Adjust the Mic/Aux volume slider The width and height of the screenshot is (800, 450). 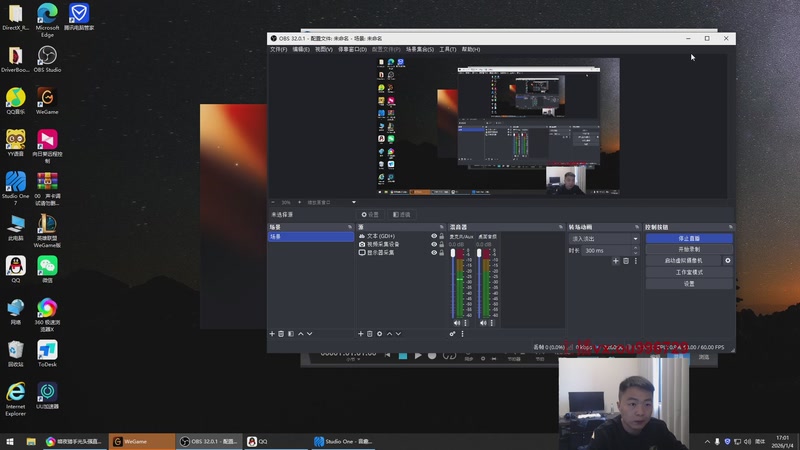pyautogui.click(x=453, y=284)
